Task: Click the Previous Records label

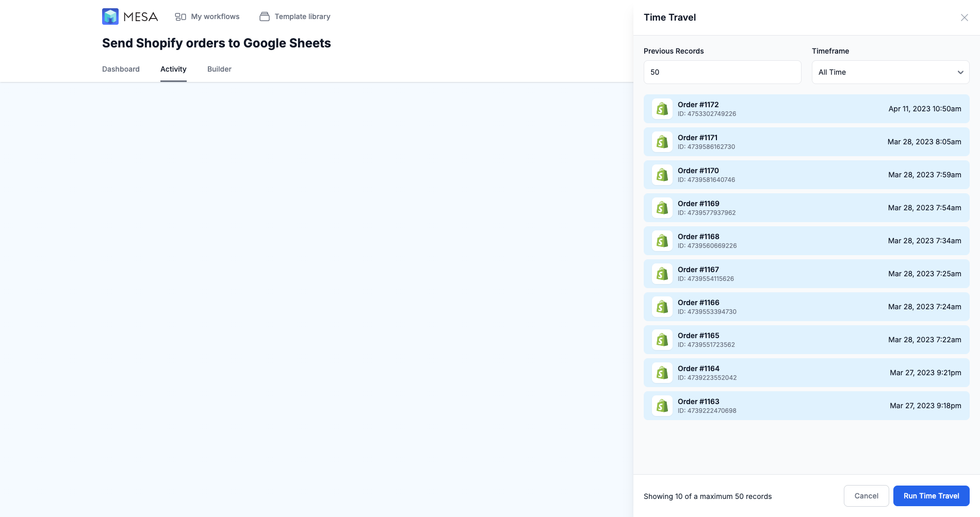Action: pos(674,51)
